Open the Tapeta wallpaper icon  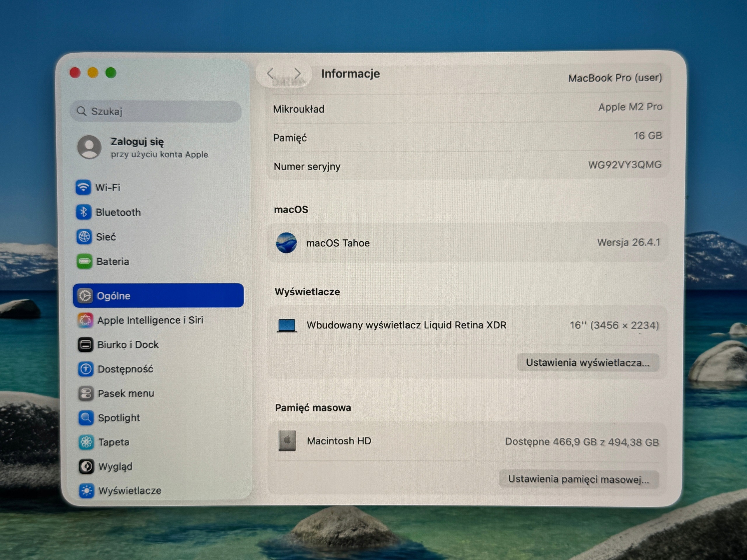tap(86, 442)
